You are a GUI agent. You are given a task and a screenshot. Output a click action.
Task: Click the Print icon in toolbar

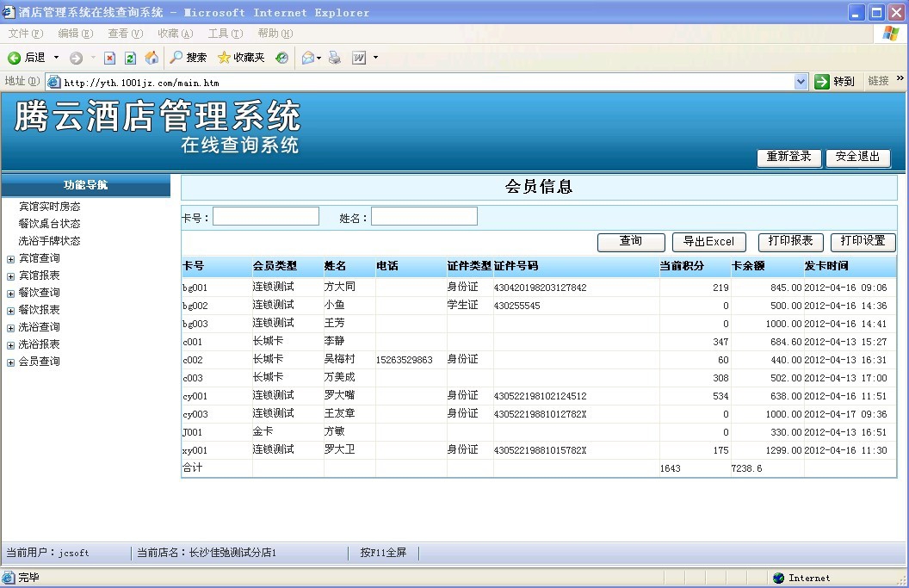point(335,58)
